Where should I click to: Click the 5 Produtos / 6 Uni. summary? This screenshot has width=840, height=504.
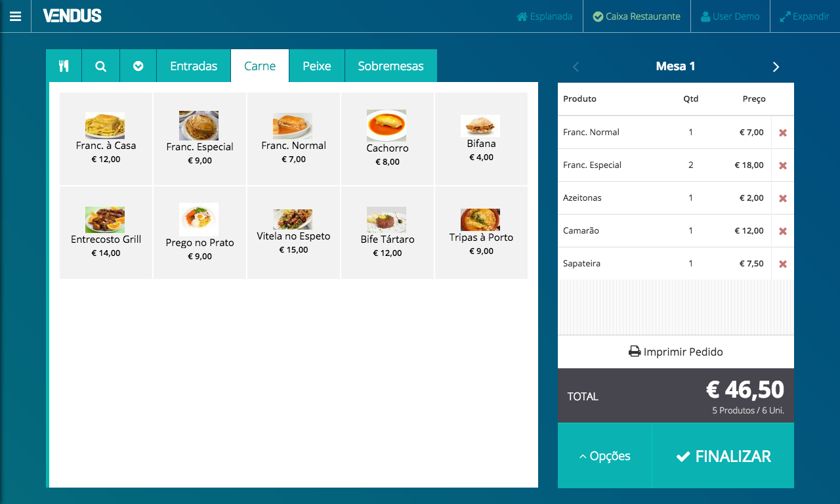[x=748, y=411]
